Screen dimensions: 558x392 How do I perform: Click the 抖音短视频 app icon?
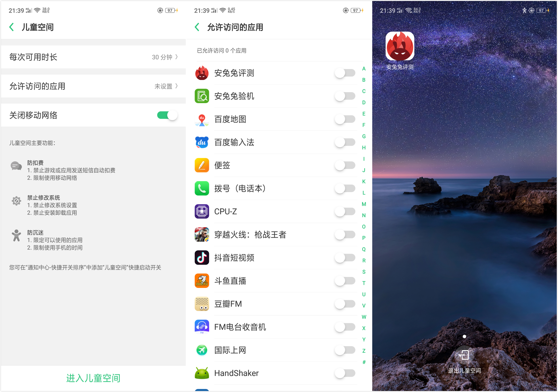point(202,258)
